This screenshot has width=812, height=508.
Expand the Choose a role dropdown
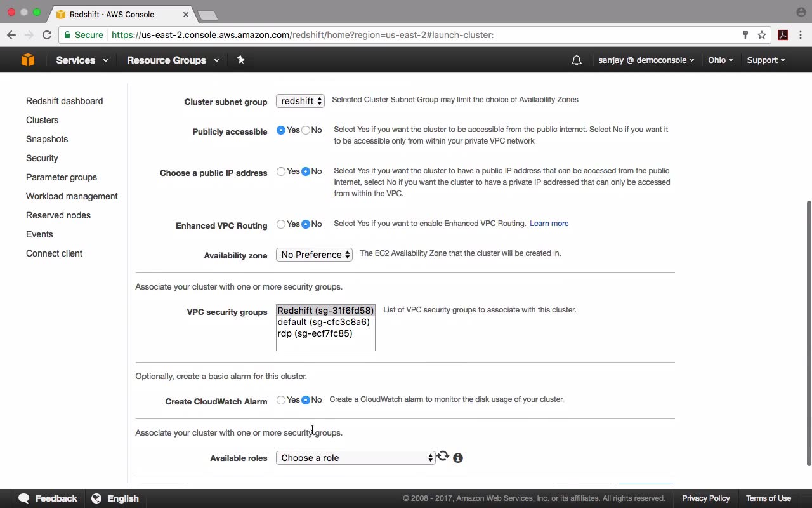pos(356,458)
